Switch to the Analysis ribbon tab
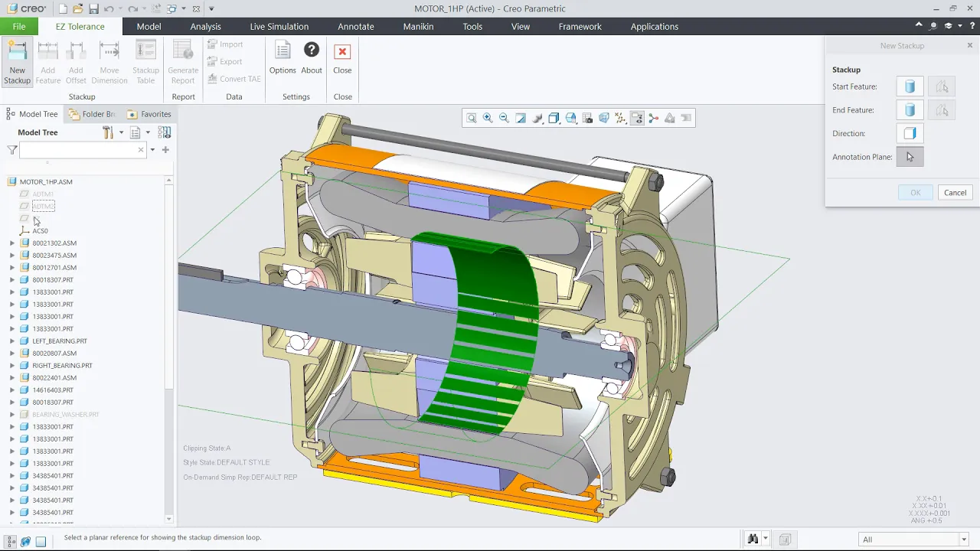This screenshot has height=551, width=980. point(205,26)
